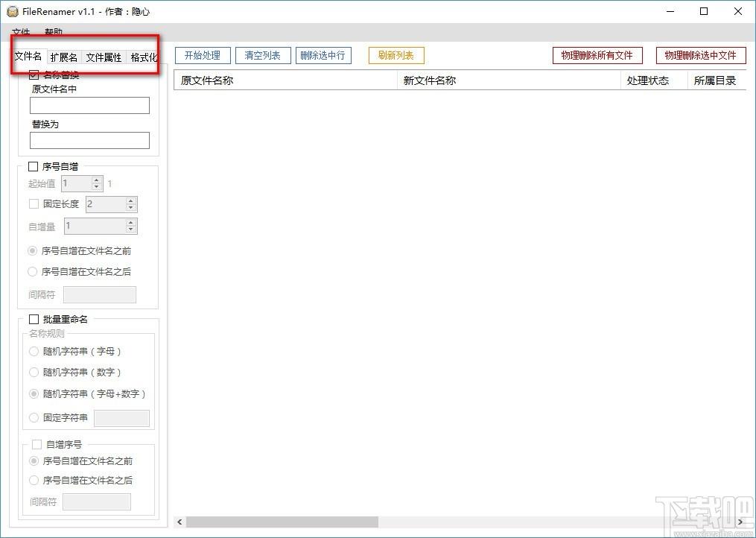Focus the 原文件名中 text field
Image resolution: width=756 pixels, height=538 pixels.
[89, 106]
